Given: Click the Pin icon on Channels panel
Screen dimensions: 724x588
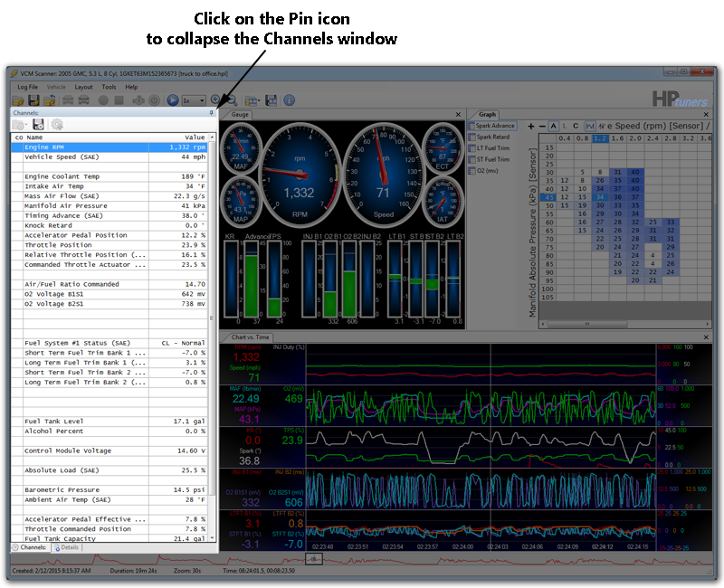Looking at the screenshot, I should point(212,112).
